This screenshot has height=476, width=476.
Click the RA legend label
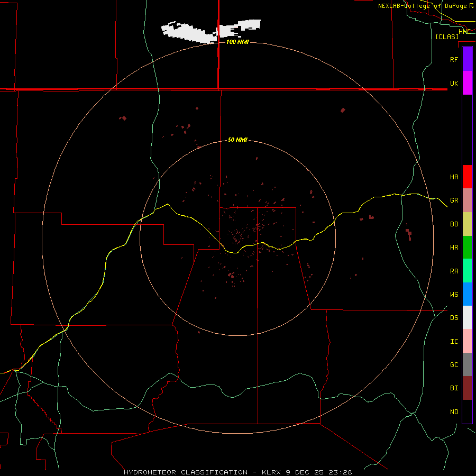pyautogui.click(x=454, y=271)
